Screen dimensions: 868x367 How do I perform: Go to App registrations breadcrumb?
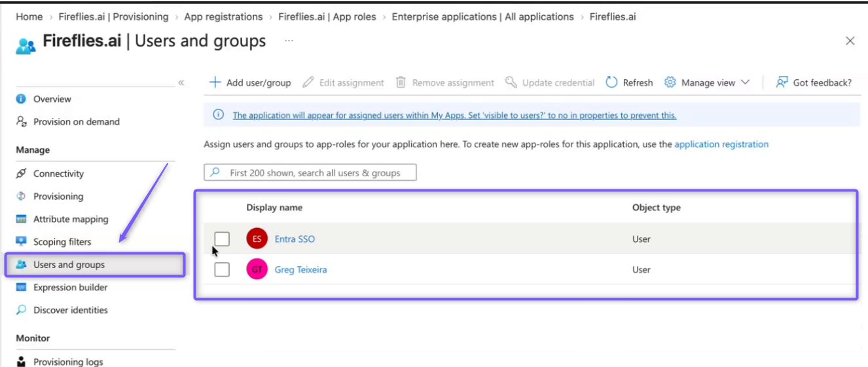point(223,16)
